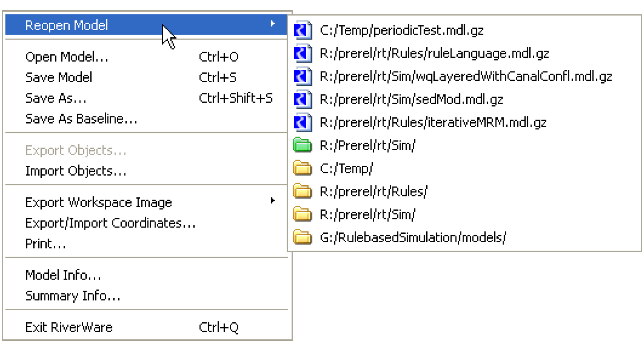Choose Save As... from the File menu
Screen dimensions: 644x352
click(56, 98)
